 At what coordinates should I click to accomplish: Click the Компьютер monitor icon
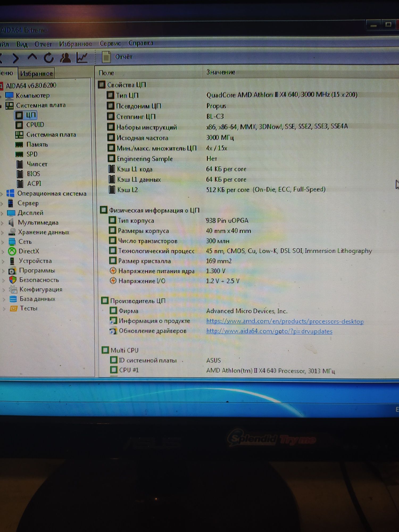point(9,95)
